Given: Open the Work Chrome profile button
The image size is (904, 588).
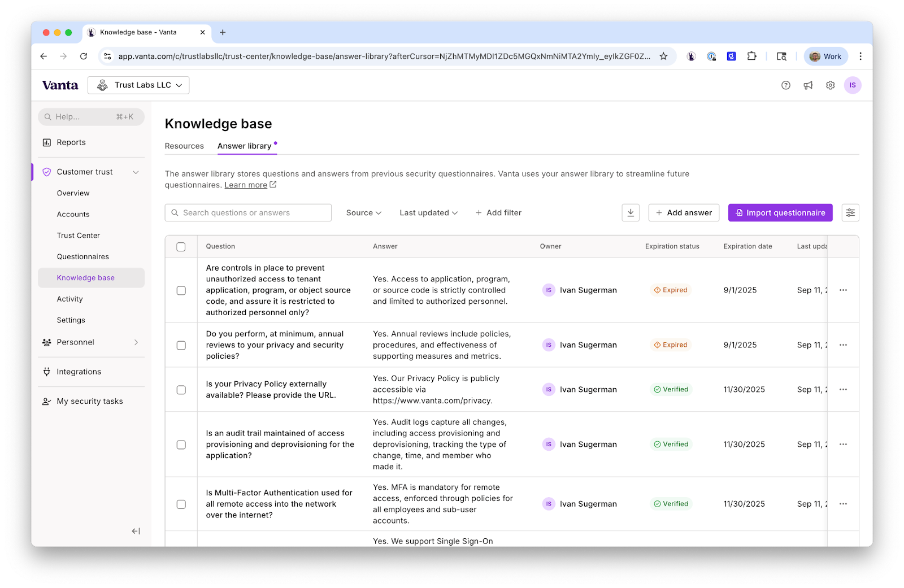Looking at the screenshot, I should pos(825,56).
